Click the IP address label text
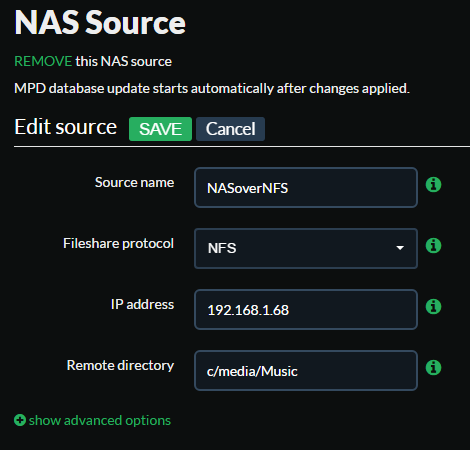Image resolution: width=470 pixels, height=450 pixels. [x=142, y=304]
